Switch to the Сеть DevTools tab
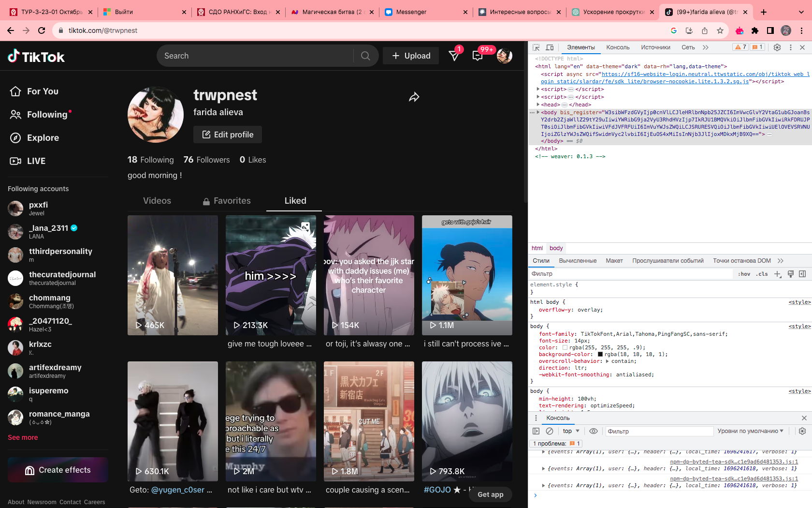 [688, 47]
